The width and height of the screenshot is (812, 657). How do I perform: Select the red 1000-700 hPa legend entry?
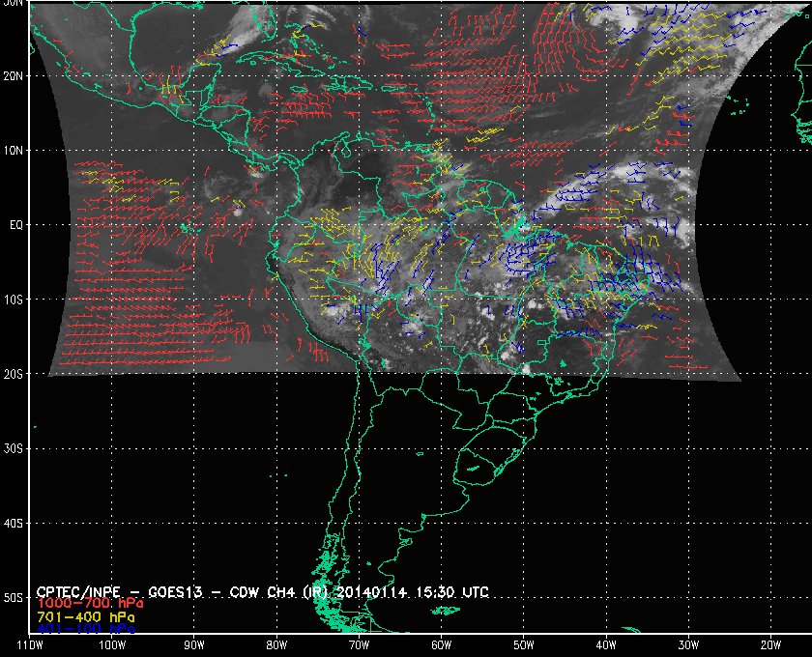point(90,604)
